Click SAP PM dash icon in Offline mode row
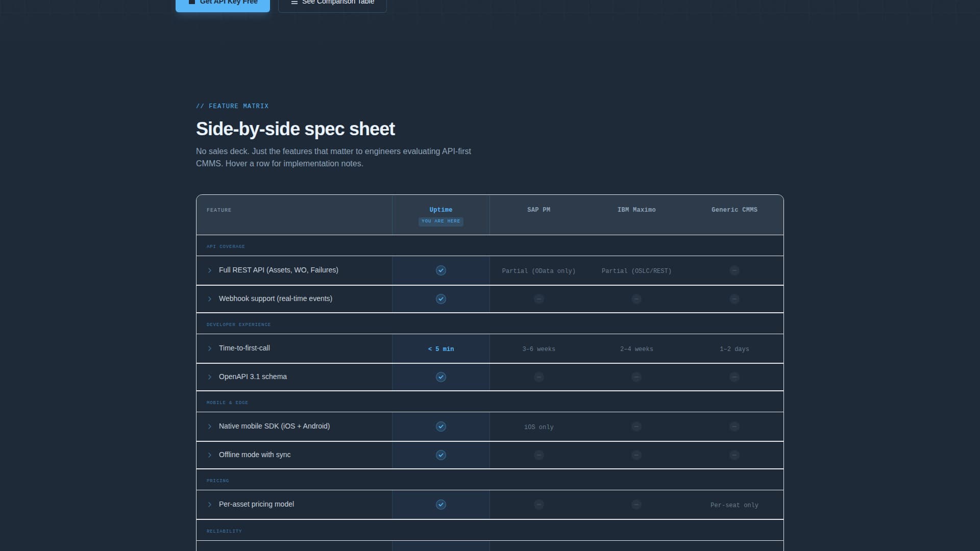Viewport: 980px width, 551px height. click(x=539, y=455)
